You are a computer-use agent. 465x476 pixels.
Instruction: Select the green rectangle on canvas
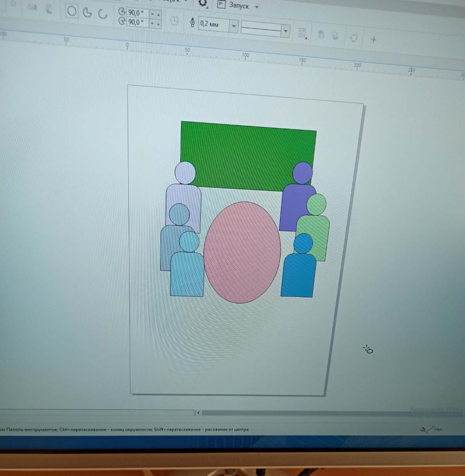click(248, 151)
